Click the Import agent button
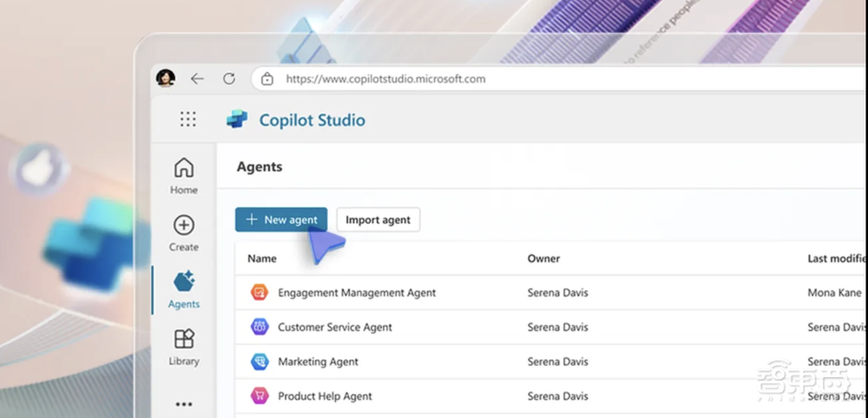 [x=378, y=219]
